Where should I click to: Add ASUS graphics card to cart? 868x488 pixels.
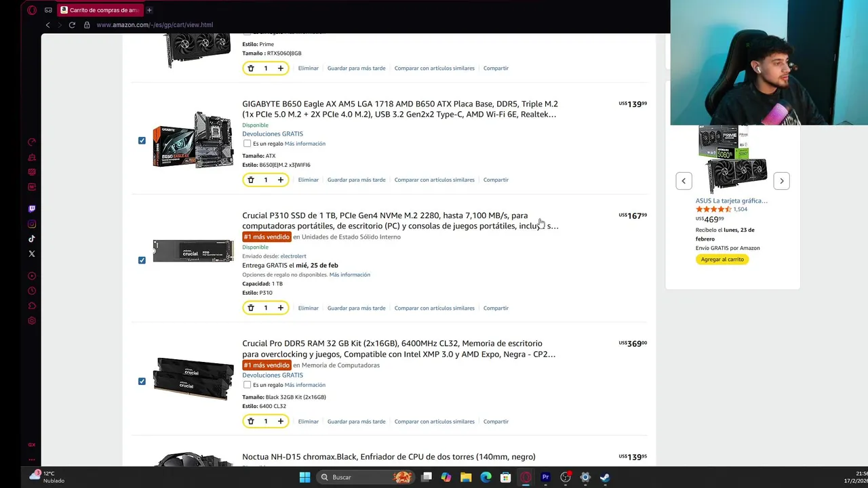pyautogui.click(x=722, y=260)
